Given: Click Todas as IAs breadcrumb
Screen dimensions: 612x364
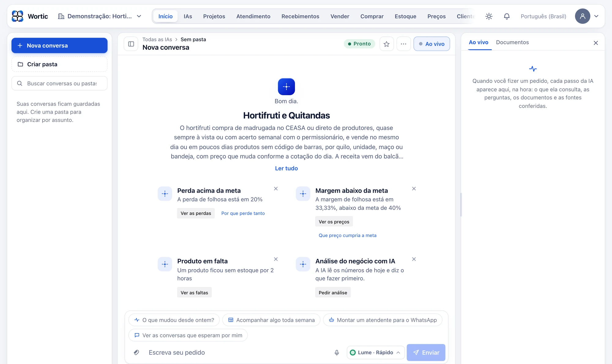Looking at the screenshot, I should [x=157, y=39].
